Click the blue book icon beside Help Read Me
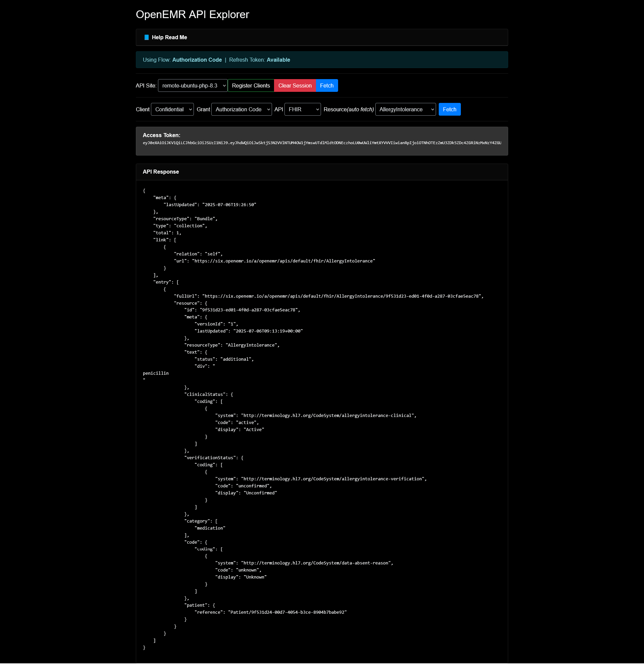The height and width of the screenshot is (664, 644). (147, 37)
